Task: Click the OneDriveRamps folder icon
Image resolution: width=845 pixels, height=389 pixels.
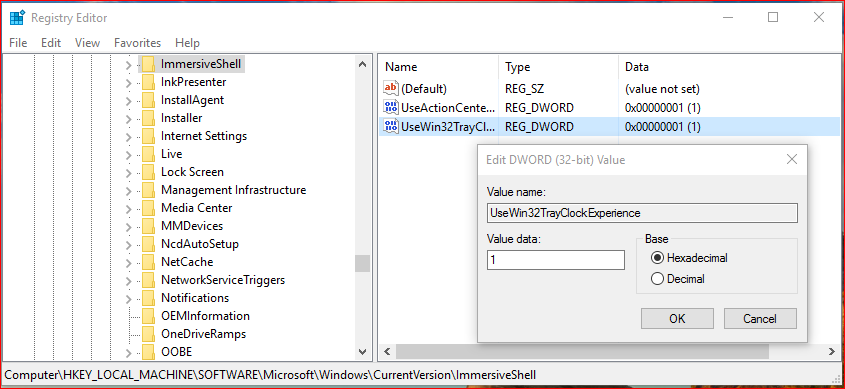Action: pos(148,334)
